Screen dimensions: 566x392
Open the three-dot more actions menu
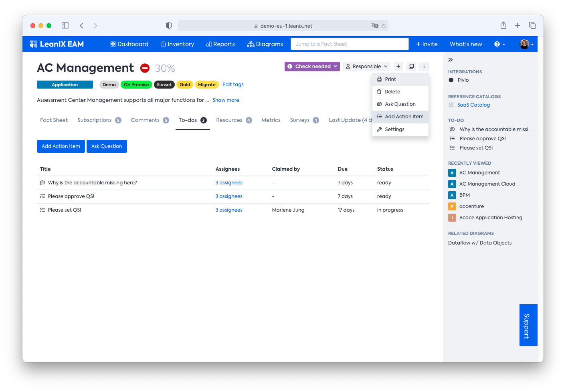(424, 67)
